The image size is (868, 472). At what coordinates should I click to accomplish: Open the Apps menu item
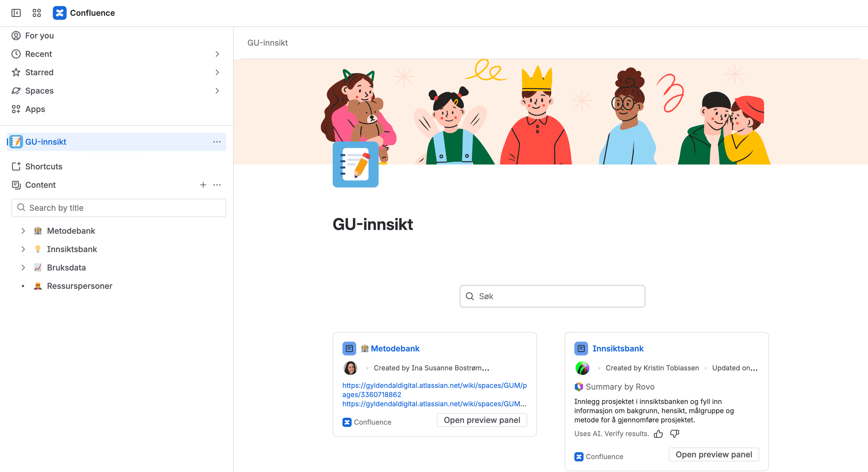pyautogui.click(x=35, y=109)
